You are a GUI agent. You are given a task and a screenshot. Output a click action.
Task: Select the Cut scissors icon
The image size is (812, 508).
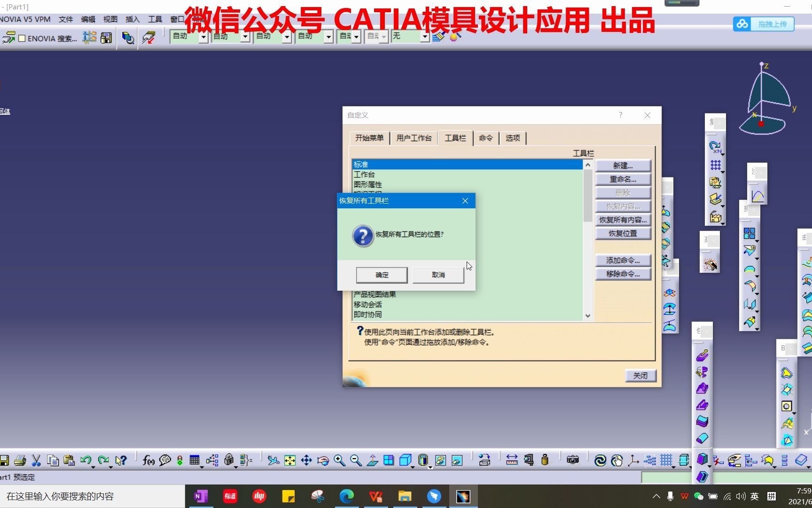click(x=36, y=460)
